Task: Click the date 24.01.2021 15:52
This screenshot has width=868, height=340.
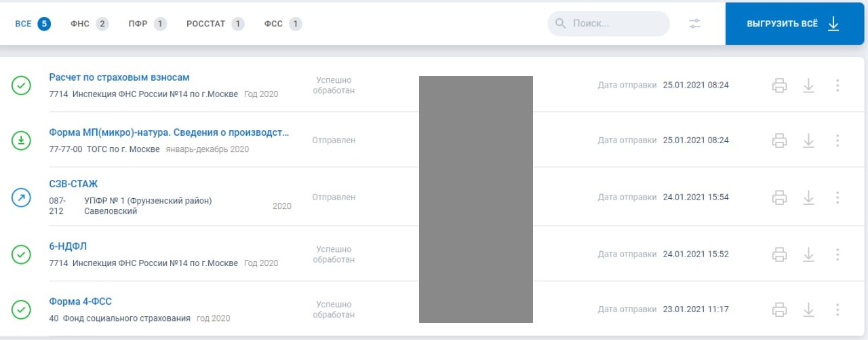Action: 696,254
